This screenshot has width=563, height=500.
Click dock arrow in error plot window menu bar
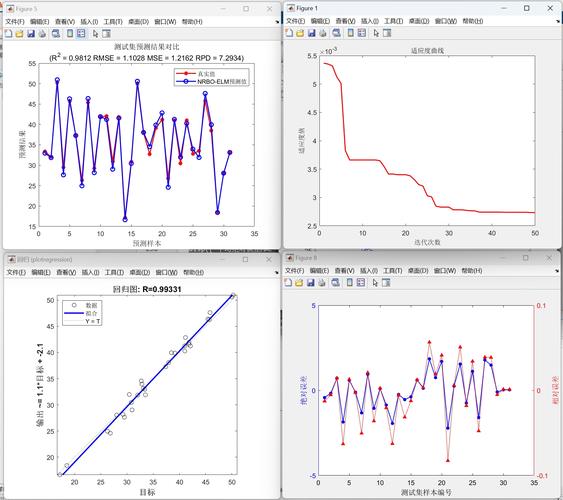(x=558, y=270)
